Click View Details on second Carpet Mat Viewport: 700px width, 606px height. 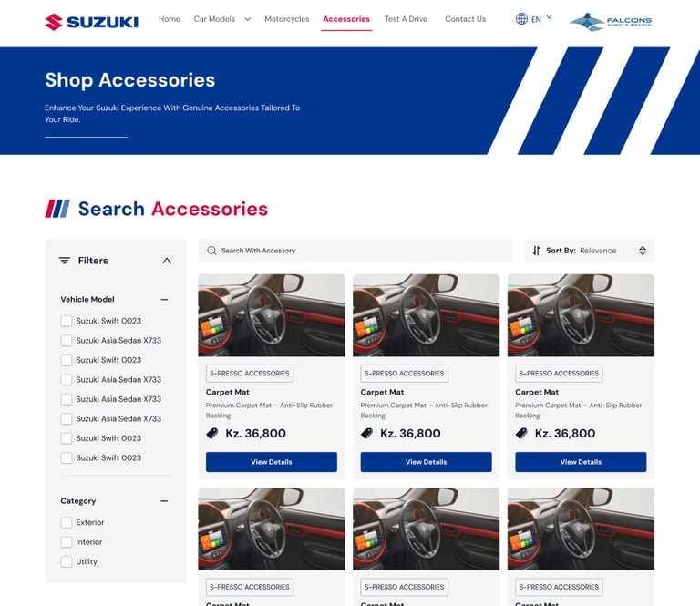coord(426,462)
